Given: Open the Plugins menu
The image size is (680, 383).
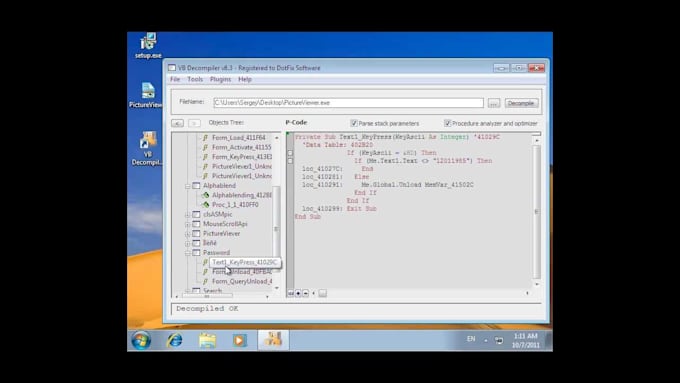Looking at the screenshot, I should tap(220, 79).
